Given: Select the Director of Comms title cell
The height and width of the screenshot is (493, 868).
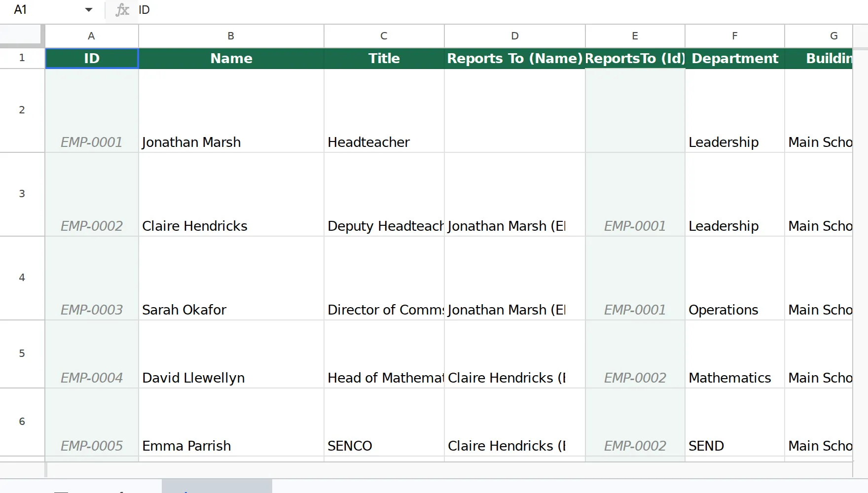Looking at the screenshot, I should 384,278.
